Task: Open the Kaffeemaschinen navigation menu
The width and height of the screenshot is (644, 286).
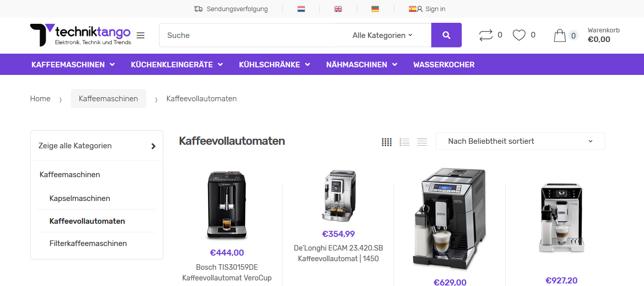Action: (x=73, y=65)
